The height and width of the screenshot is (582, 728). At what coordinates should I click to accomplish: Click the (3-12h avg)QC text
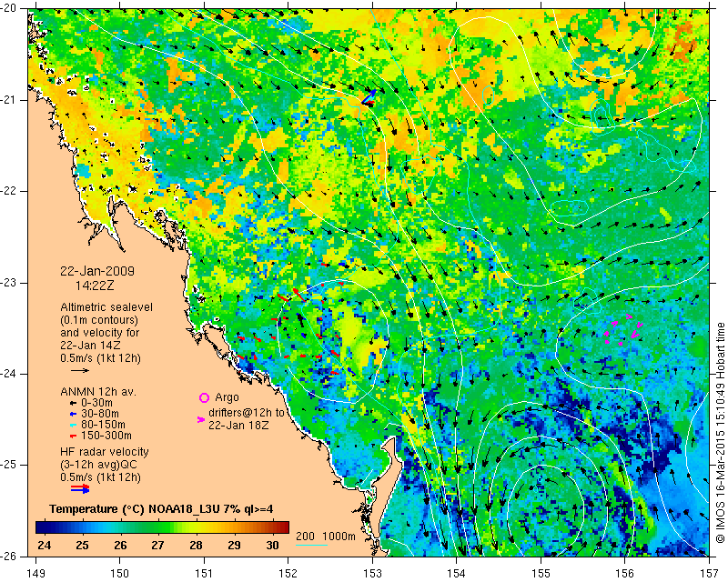coord(98,465)
